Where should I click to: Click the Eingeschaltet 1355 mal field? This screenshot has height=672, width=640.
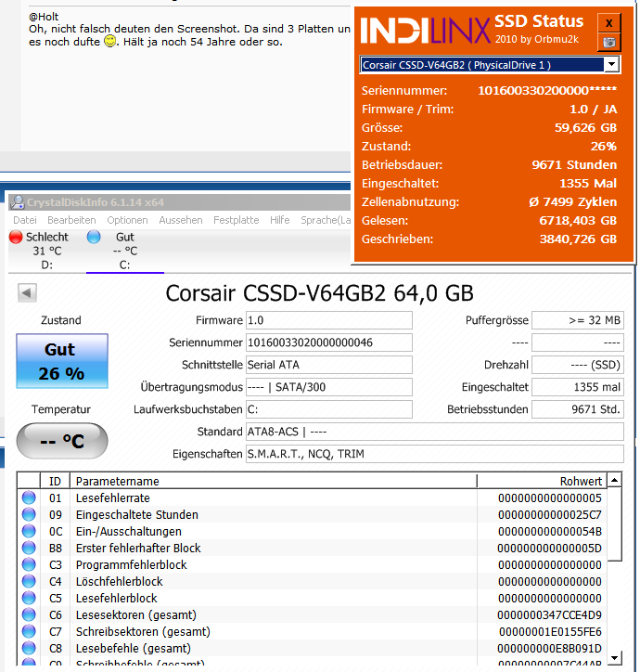click(x=578, y=387)
